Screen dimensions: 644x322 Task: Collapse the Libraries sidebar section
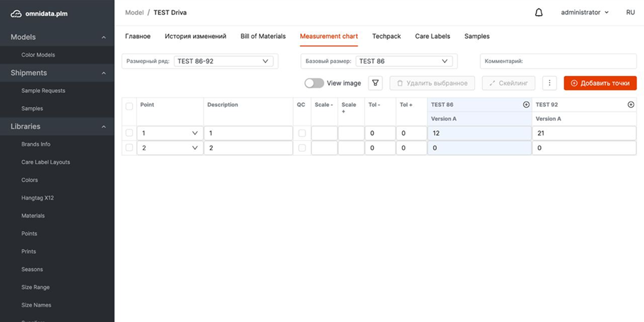click(104, 127)
